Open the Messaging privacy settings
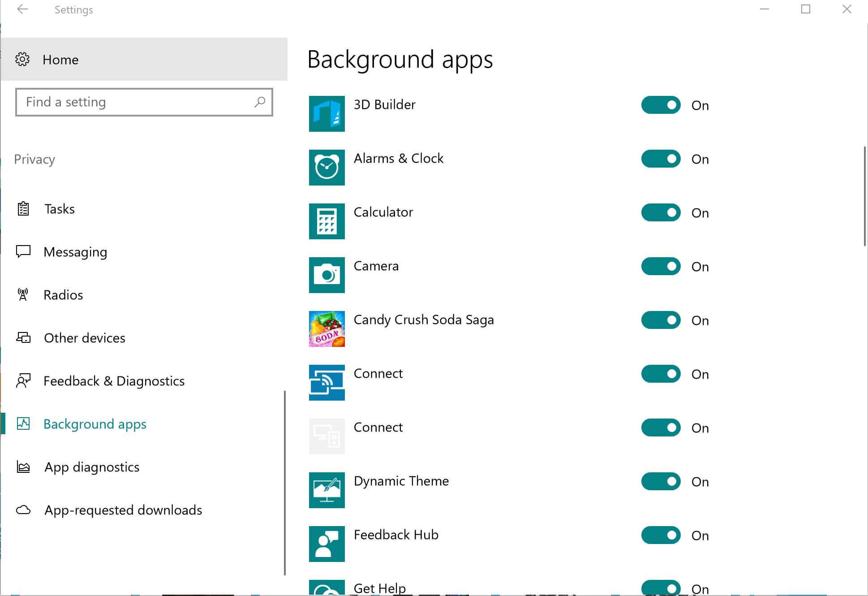 coord(75,251)
